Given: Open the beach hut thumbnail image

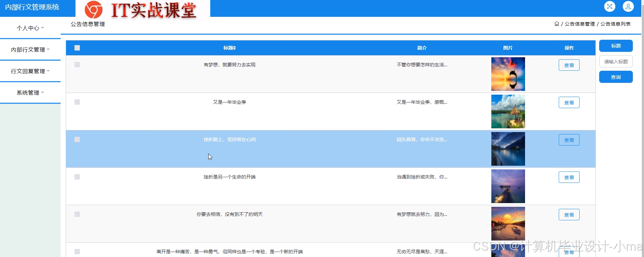Looking at the screenshot, I should coord(508,111).
